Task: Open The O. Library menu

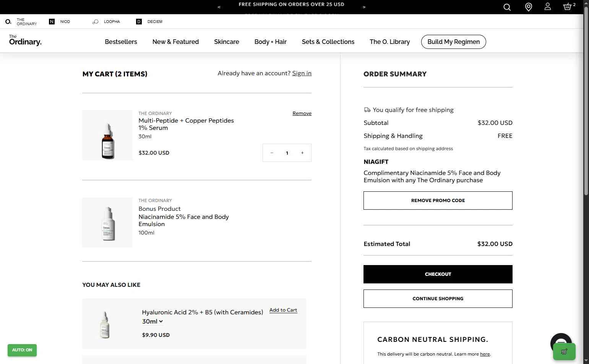Action: (389, 42)
